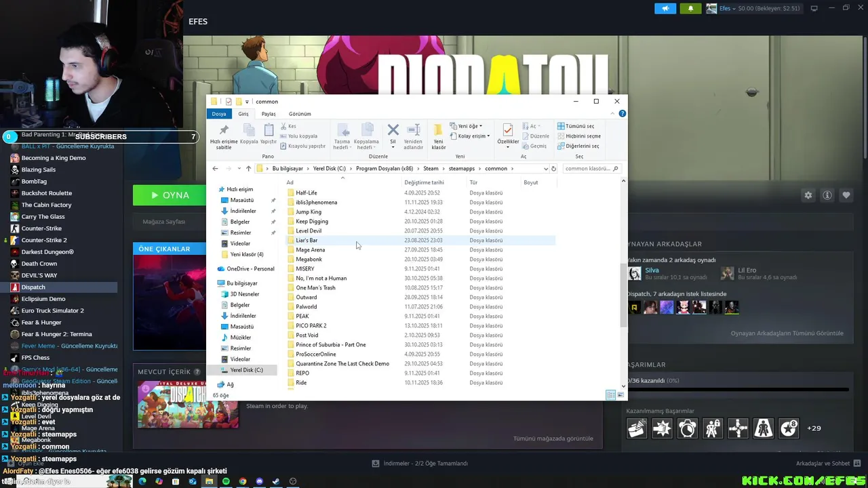Image resolution: width=868 pixels, height=488 pixels.
Task: Open Dispatch game info icon in Steam
Action: coord(827,195)
